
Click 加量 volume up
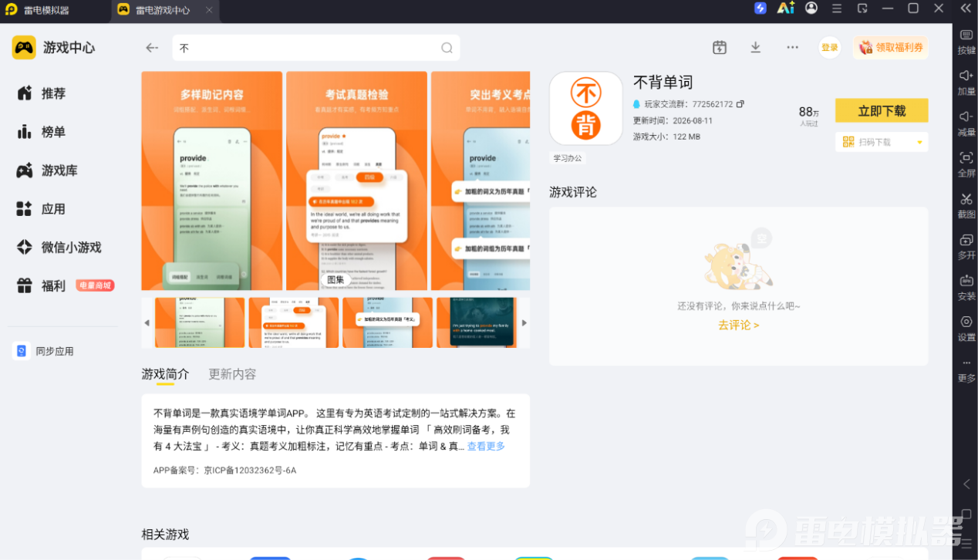(966, 83)
